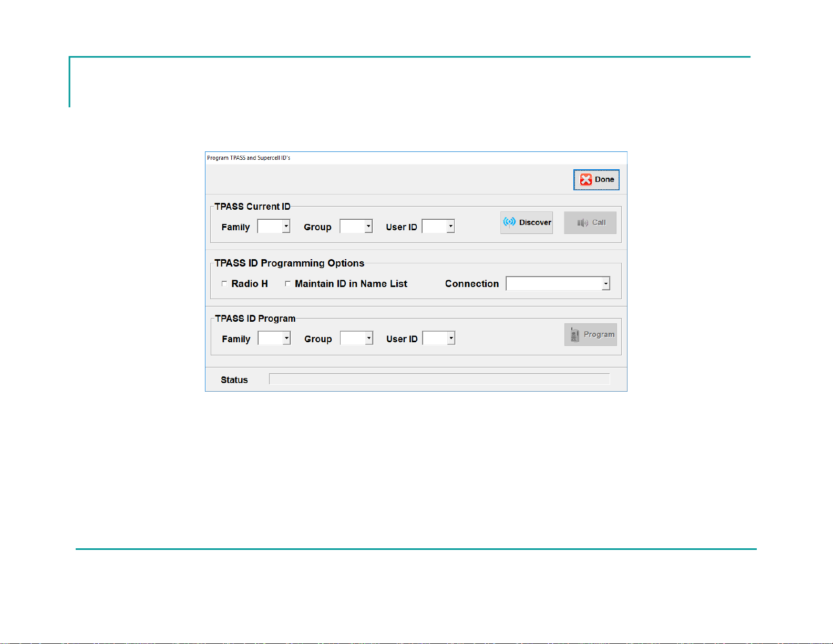Open Family dropdown under TPASS ID Program

point(287,338)
